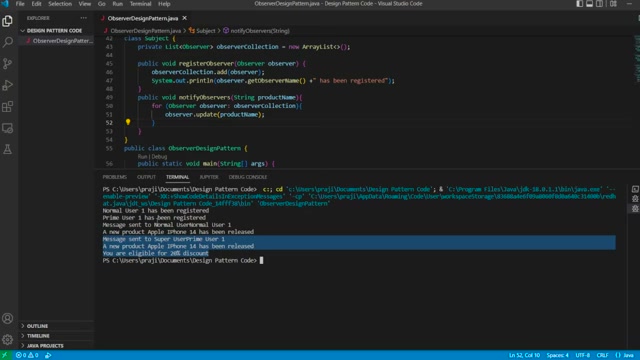The height and width of the screenshot is (360, 640).
Task: Open the View menu
Action: point(84,4)
